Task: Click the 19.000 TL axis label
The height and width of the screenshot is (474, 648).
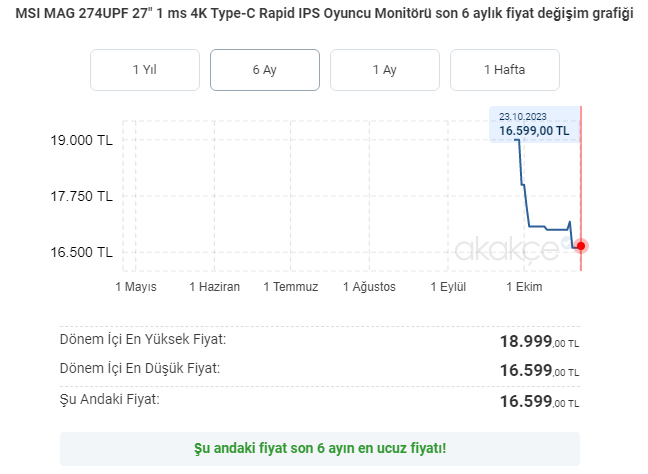Action: click(x=81, y=141)
